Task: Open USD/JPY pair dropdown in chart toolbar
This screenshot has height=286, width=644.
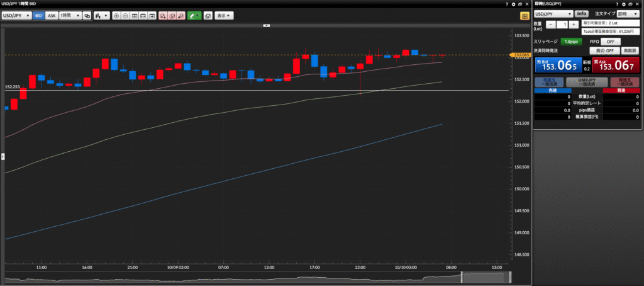Action: (x=17, y=15)
